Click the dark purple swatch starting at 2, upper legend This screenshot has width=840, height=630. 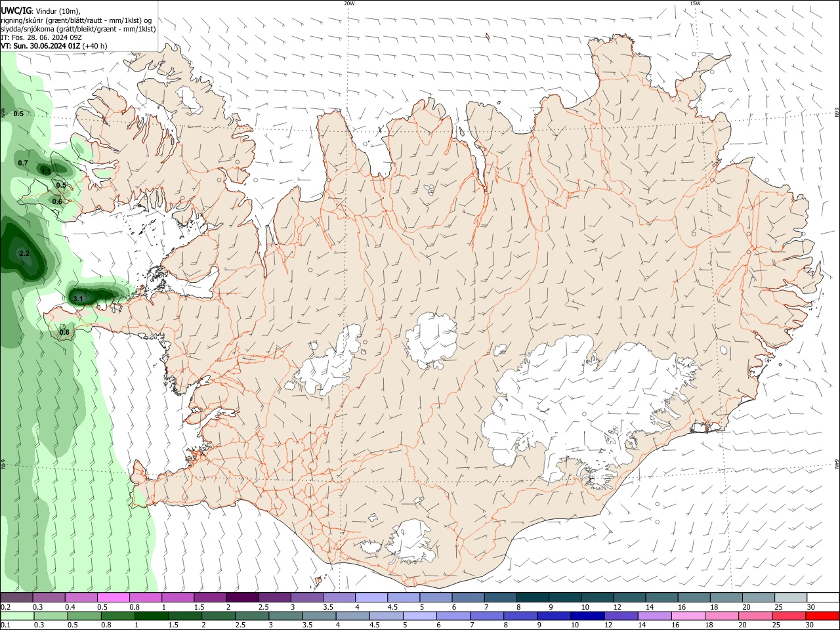click(x=241, y=598)
